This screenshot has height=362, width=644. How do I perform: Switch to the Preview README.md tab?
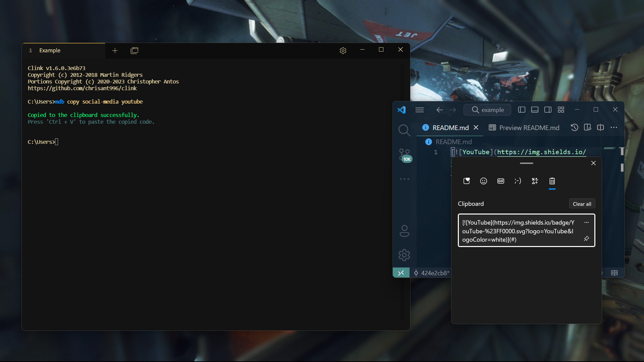tap(524, 128)
